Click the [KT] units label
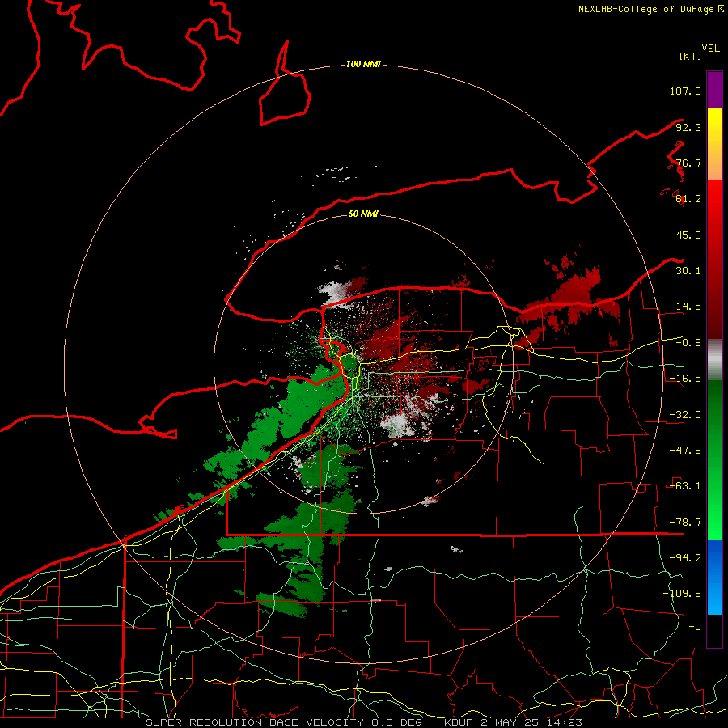Screen dimensions: 728x728 coord(691,56)
